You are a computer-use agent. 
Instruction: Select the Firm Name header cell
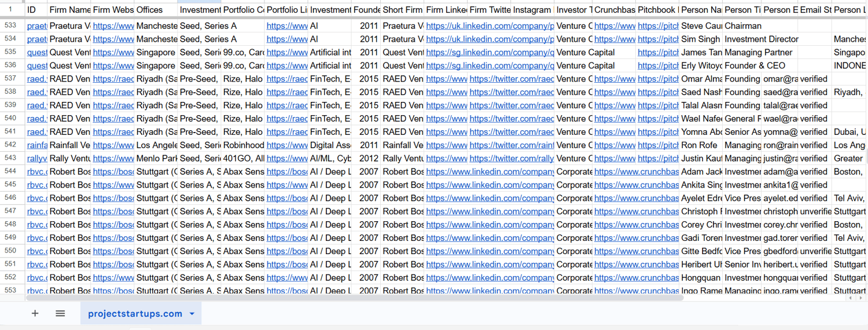[69, 10]
